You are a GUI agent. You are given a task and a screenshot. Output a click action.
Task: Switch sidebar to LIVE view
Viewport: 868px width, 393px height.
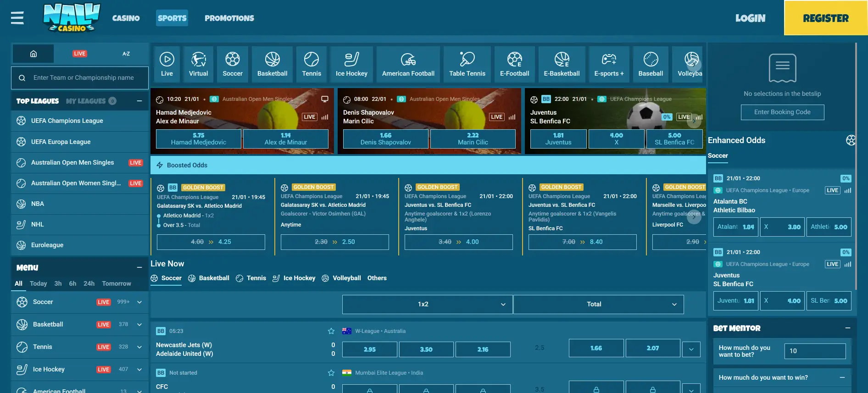(80, 54)
